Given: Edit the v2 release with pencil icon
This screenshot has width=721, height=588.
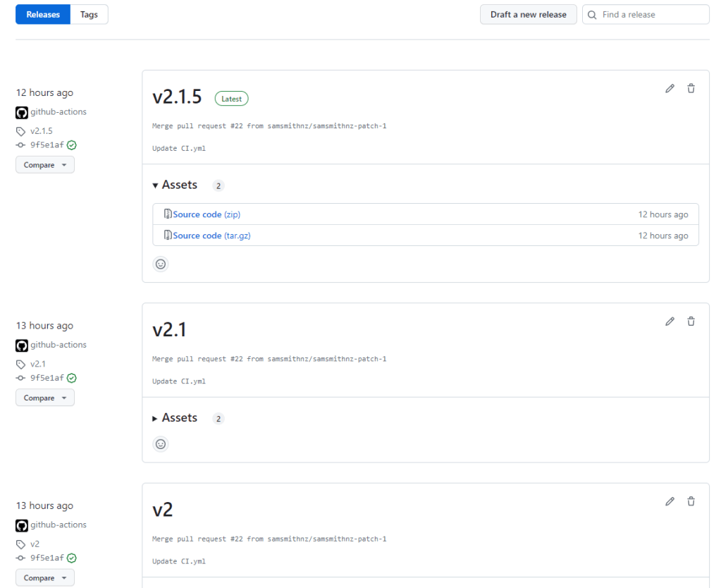Looking at the screenshot, I should point(670,502).
